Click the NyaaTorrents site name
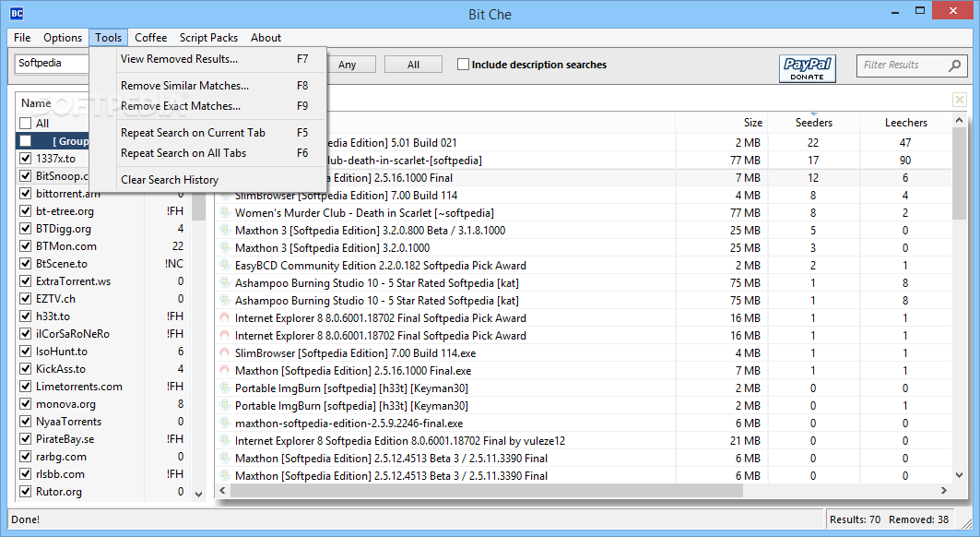980x537 pixels. pyautogui.click(x=69, y=422)
